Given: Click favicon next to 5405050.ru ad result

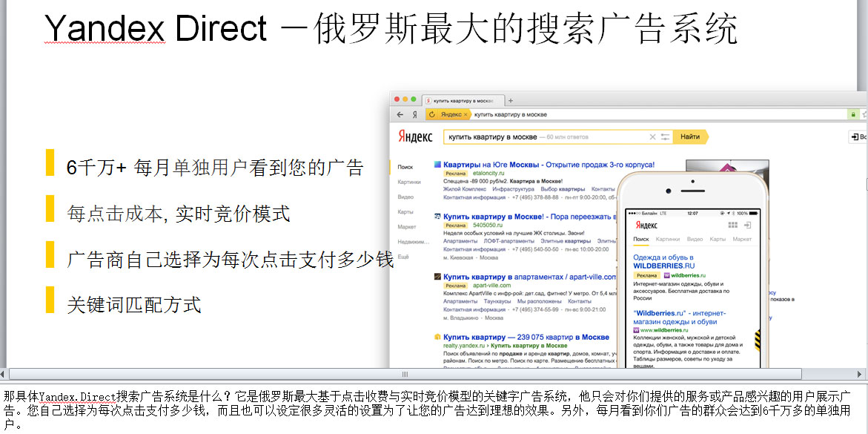Looking at the screenshot, I should [x=437, y=216].
